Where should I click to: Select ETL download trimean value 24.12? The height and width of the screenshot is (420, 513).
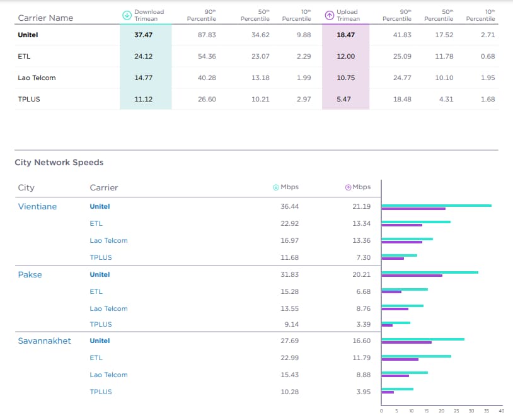[x=143, y=56]
